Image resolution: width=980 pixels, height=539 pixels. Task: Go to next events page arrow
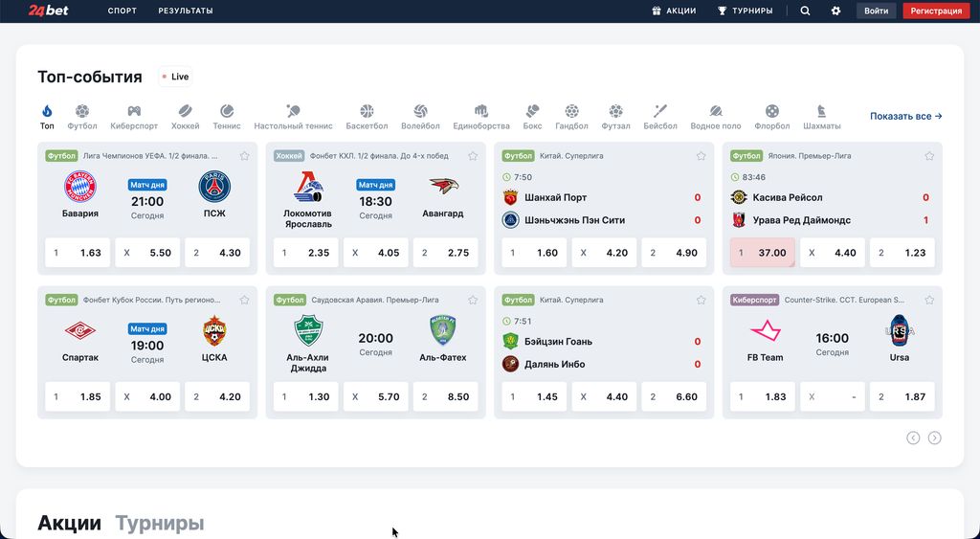[934, 438]
